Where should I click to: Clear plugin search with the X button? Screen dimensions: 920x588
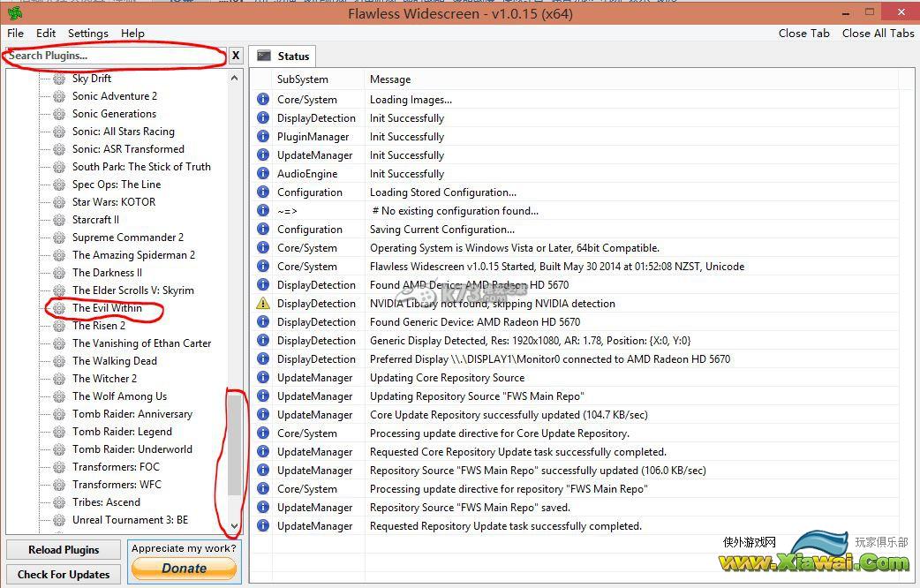pos(236,56)
